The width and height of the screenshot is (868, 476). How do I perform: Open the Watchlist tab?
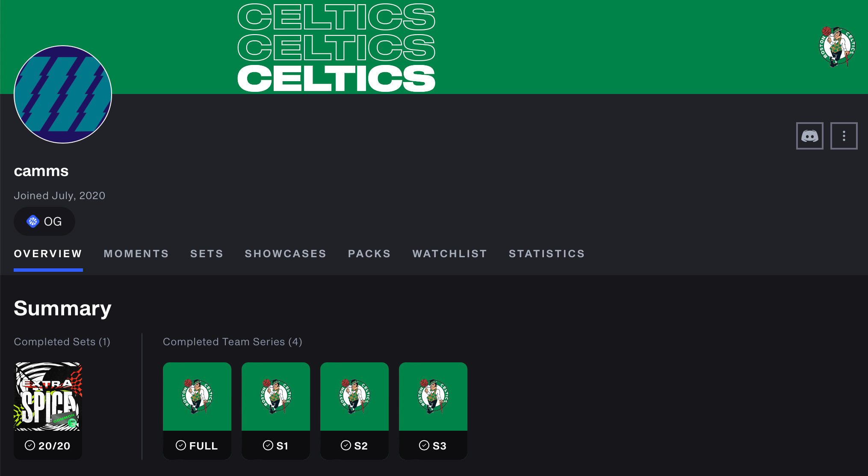click(x=449, y=254)
